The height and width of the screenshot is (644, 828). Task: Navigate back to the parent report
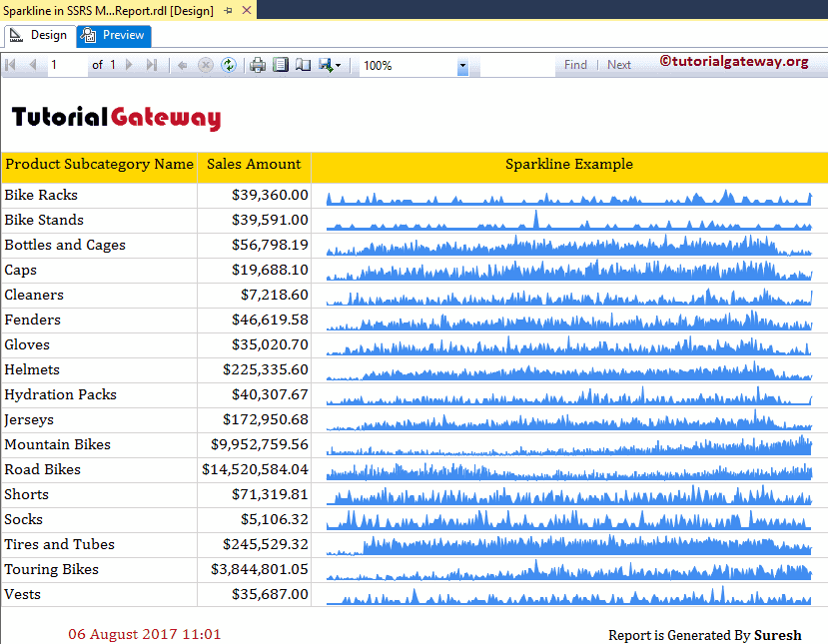[184, 64]
